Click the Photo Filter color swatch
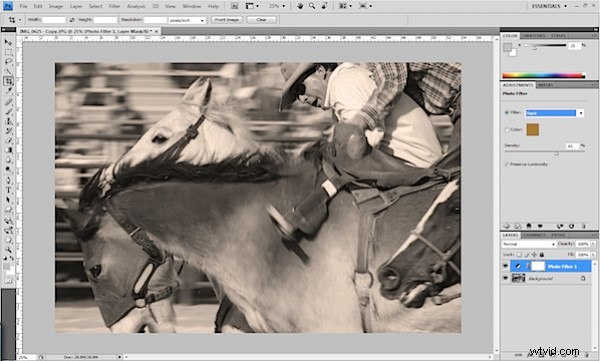The width and height of the screenshot is (600, 361). point(532,130)
